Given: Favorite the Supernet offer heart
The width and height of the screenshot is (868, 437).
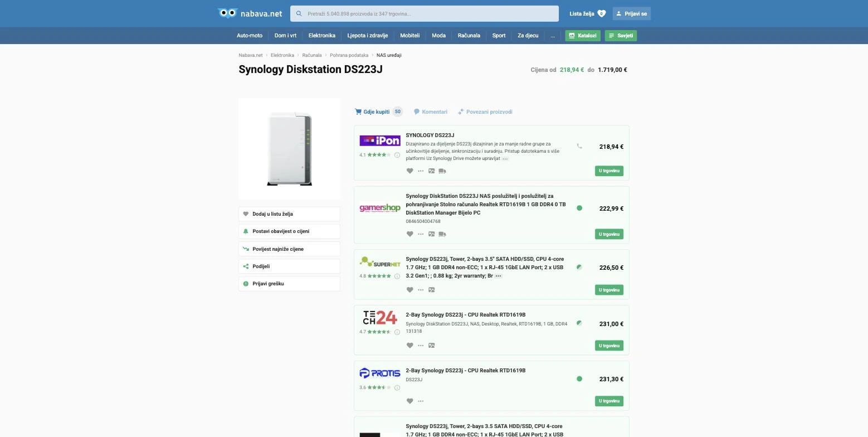Looking at the screenshot, I should (x=409, y=290).
